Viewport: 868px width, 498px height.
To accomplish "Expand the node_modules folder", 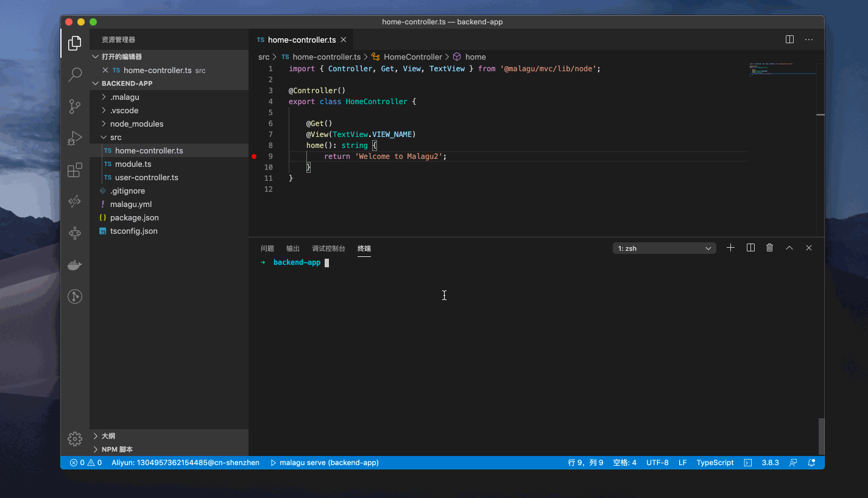I will 169,124.
